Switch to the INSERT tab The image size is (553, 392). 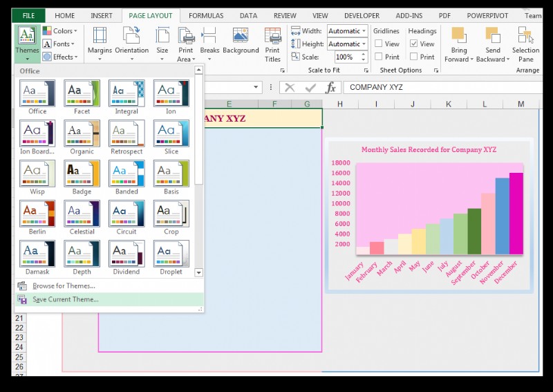[102, 15]
